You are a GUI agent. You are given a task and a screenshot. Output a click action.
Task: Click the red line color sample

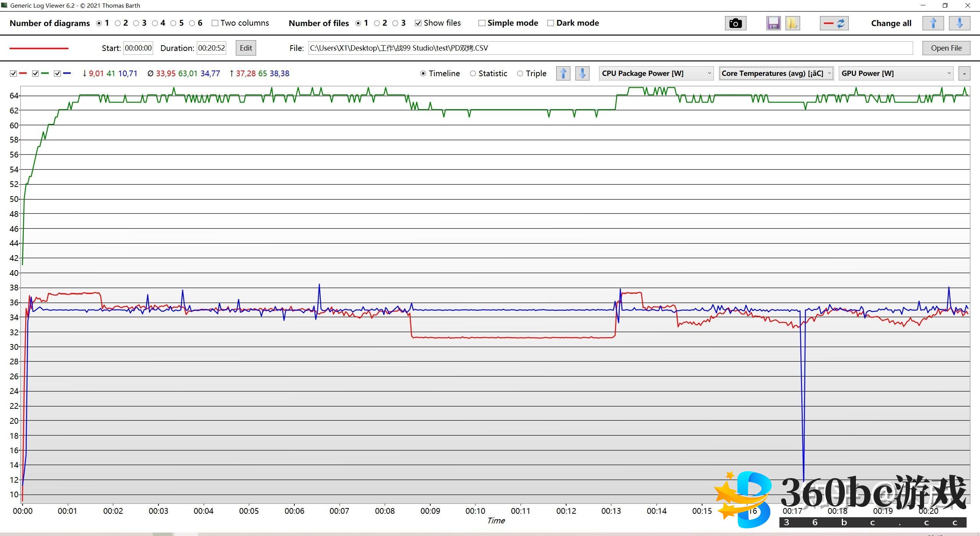(x=39, y=48)
